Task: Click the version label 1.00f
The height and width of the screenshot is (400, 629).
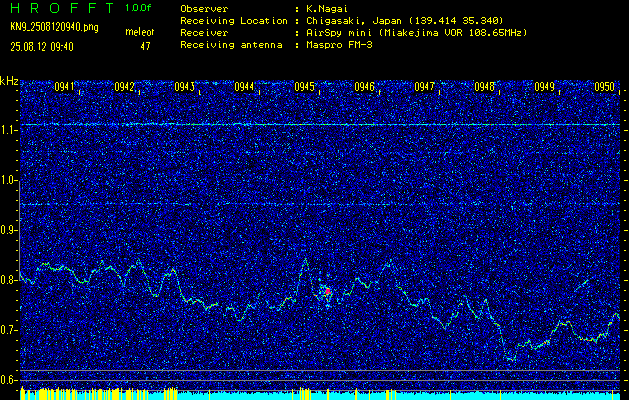Action: (x=138, y=8)
